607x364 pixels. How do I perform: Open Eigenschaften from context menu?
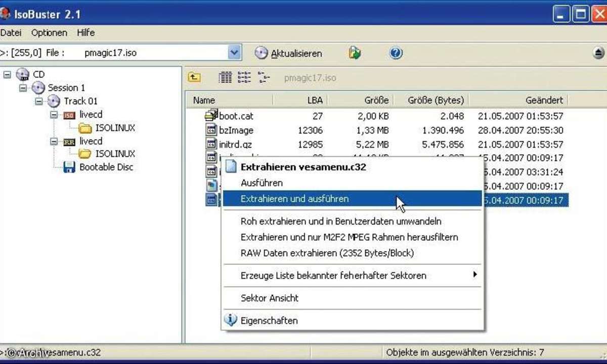point(353,321)
